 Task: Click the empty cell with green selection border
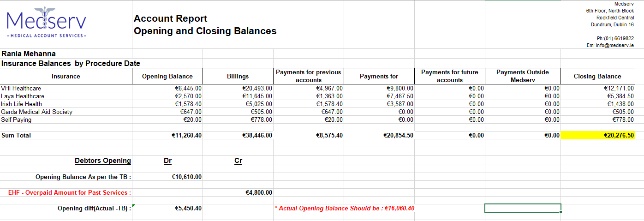(523, 208)
